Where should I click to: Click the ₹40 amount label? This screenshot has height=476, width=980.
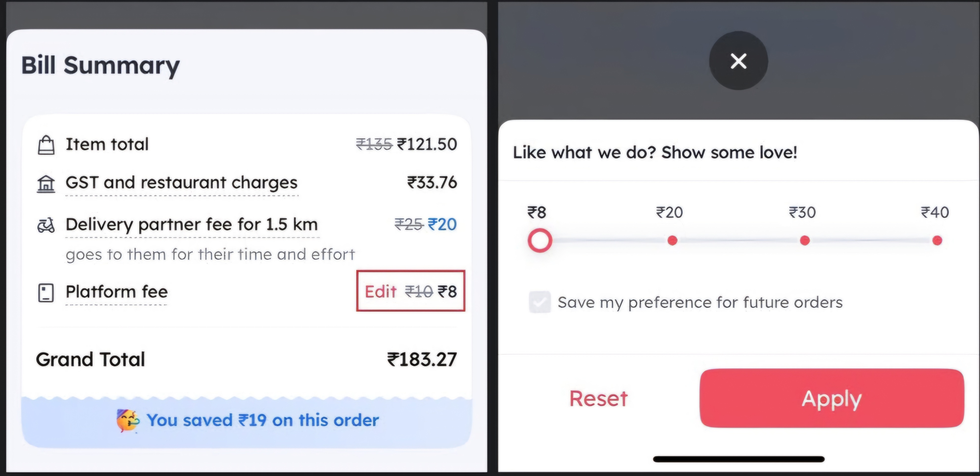pyautogui.click(x=935, y=212)
